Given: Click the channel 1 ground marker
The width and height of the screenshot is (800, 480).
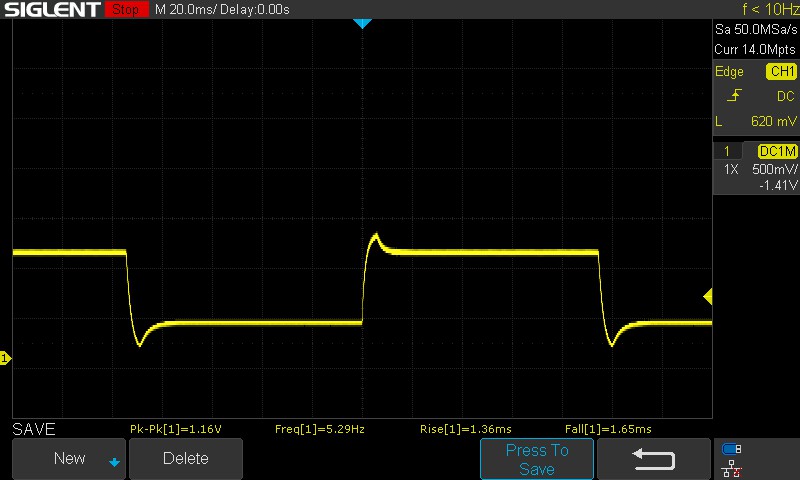Looking at the screenshot, I should [5, 358].
